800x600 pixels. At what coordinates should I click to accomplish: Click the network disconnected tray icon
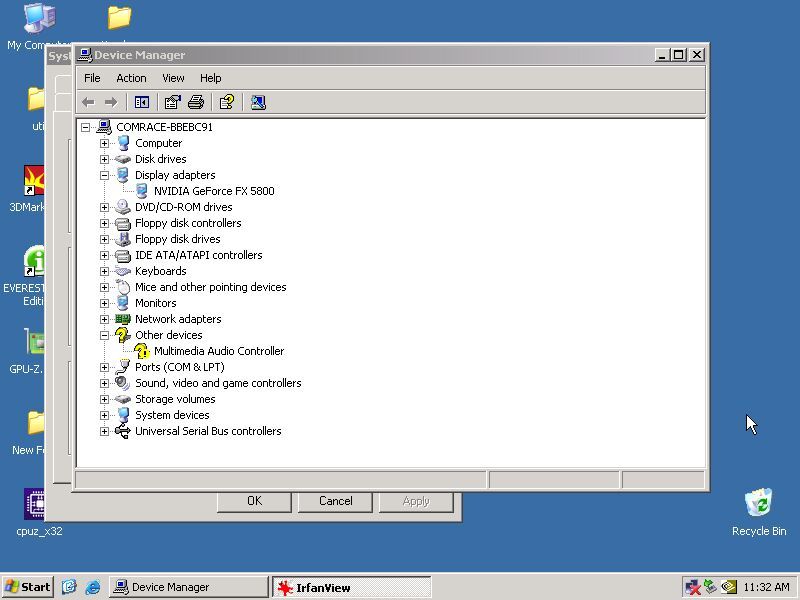click(x=692, y=587)
